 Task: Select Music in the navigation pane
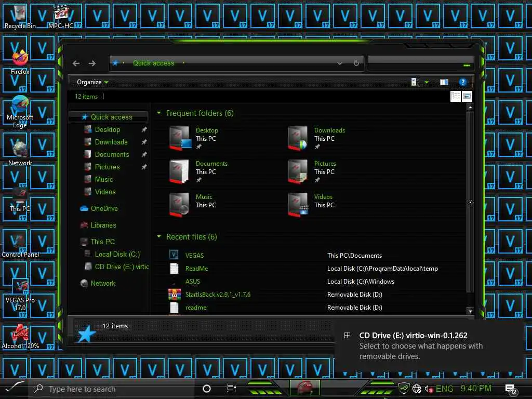(x=104, y=179)
